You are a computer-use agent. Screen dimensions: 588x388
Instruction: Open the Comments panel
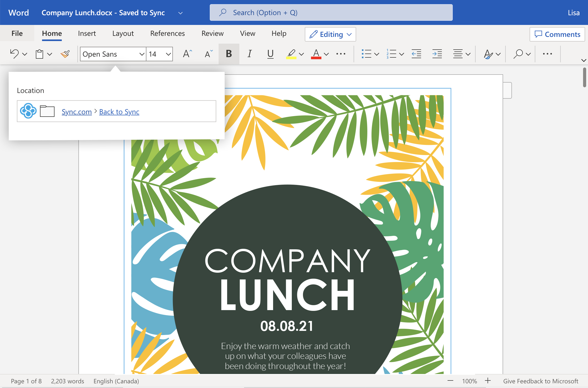(557, 34)
